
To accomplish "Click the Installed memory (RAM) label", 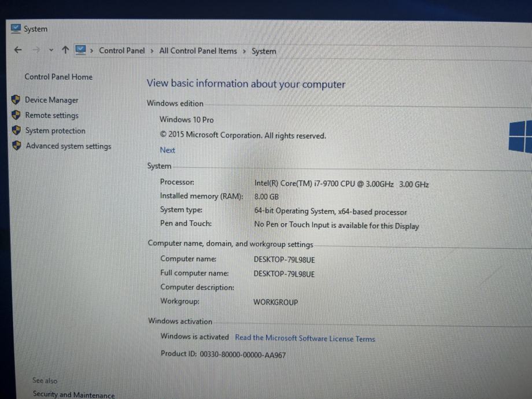I will 202,196.
